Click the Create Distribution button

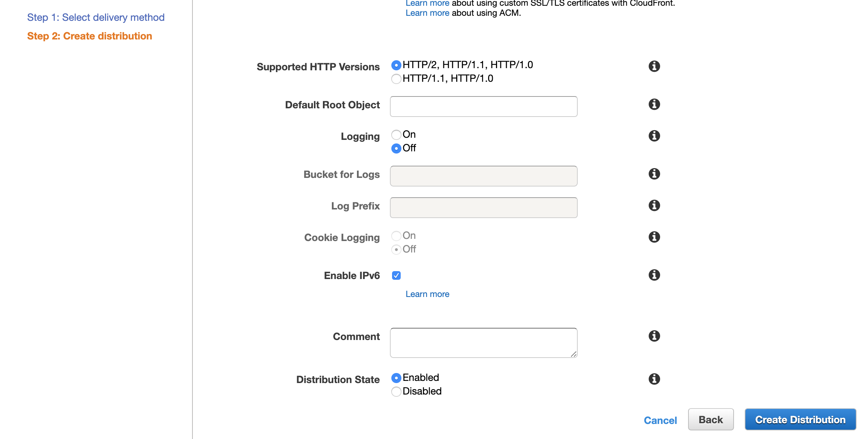tap(800, 420)
